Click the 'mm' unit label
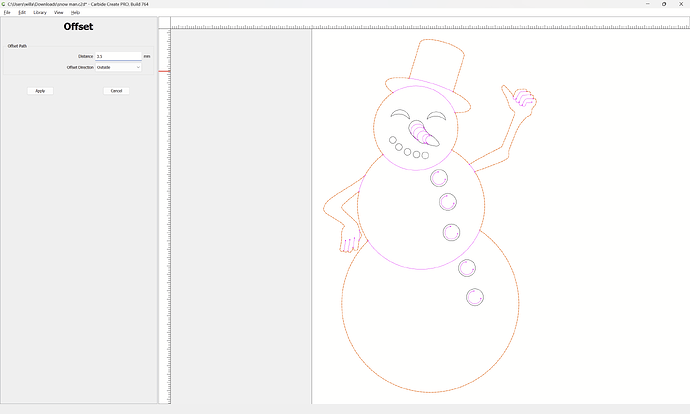 click(147, 56)
